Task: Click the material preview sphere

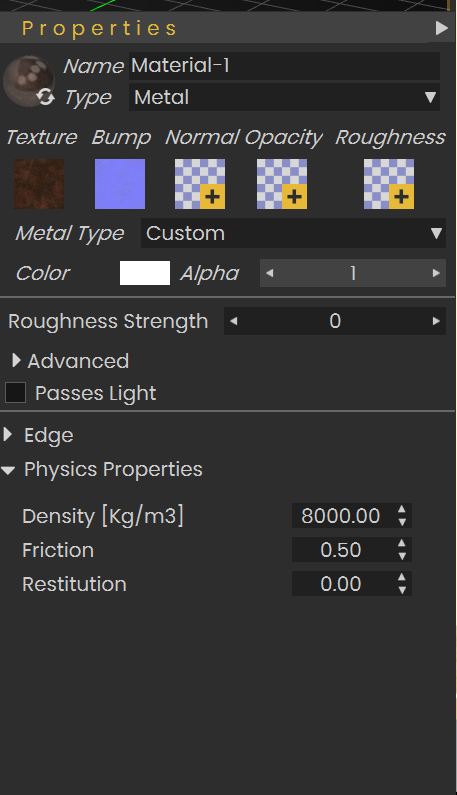Action: [x=28, y=80]
